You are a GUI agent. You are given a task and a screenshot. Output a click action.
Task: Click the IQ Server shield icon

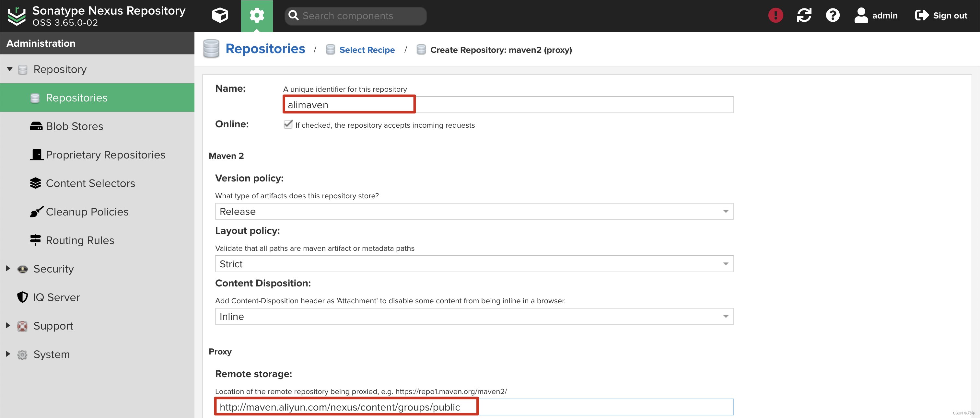tap(22, 297)
